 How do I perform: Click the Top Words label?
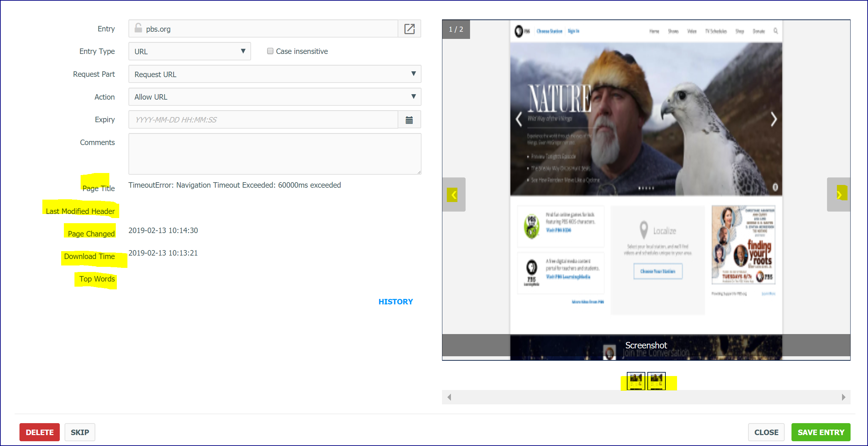point(97,279)
